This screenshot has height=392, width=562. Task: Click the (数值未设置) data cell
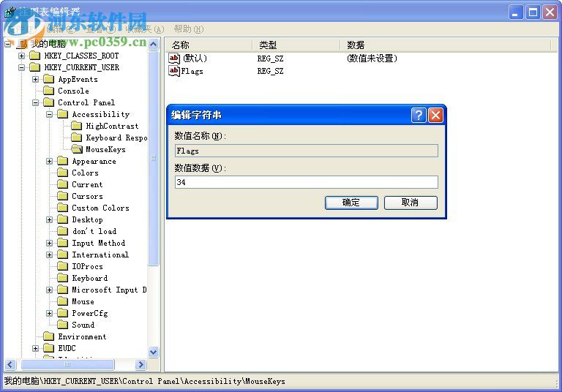tap(372, 58)
